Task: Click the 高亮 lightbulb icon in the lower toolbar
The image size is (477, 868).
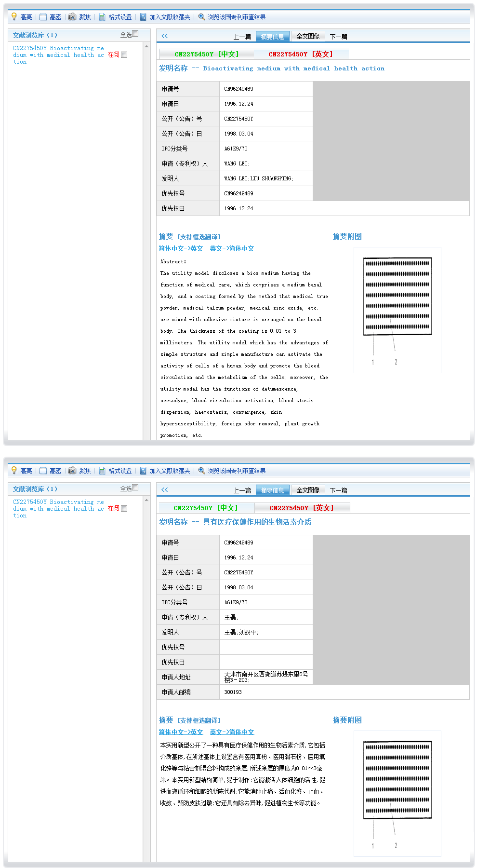Action: 14,471
